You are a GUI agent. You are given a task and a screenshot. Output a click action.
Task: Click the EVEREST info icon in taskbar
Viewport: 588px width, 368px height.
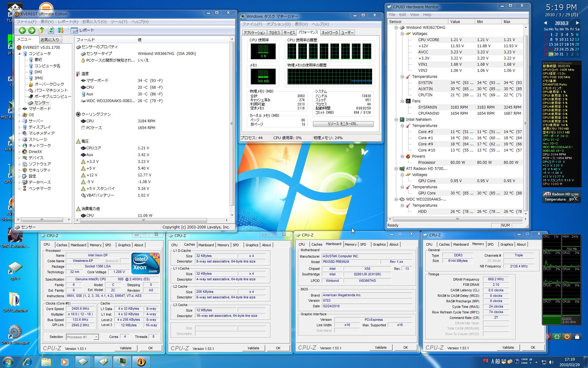[141, 362]
